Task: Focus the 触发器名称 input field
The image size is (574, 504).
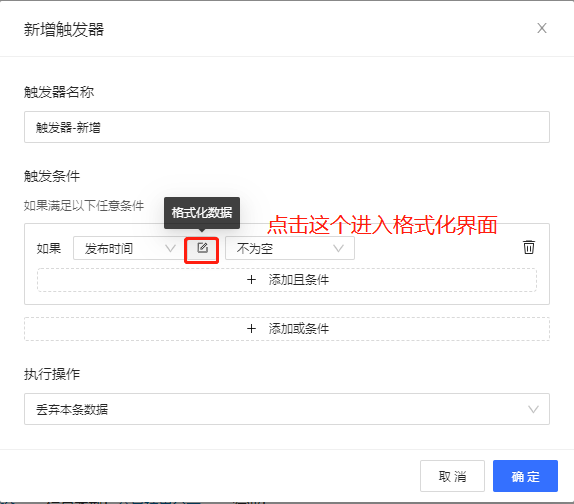Action: tap(287, 127)
